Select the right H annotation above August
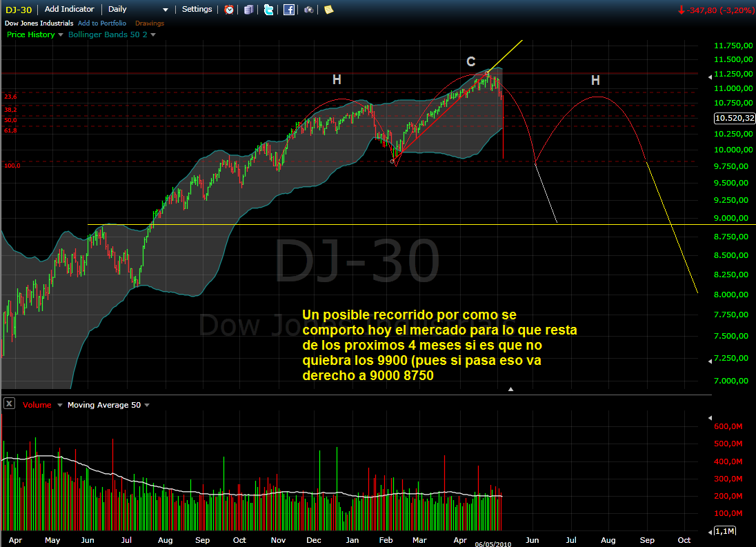756x547 pixels. point(595,80)
